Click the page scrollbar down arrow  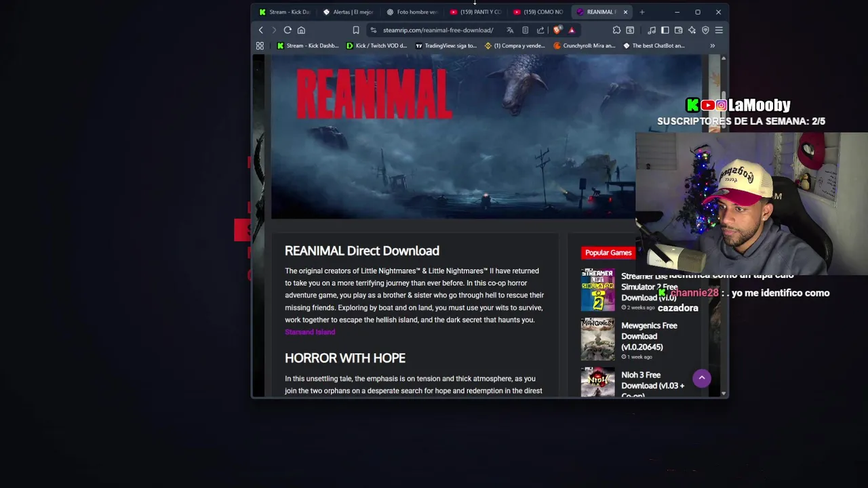point(724,393)
